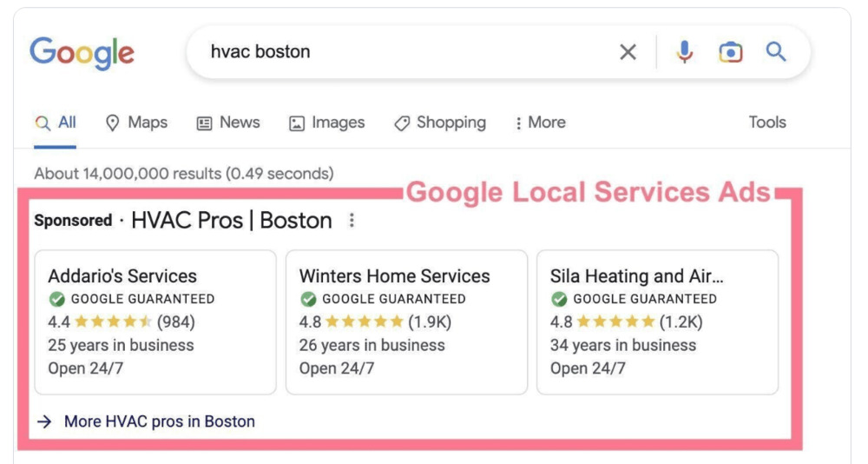Click '26 years in business' text
The height and width of the screenshot is (464, 868).
[372, 345]
